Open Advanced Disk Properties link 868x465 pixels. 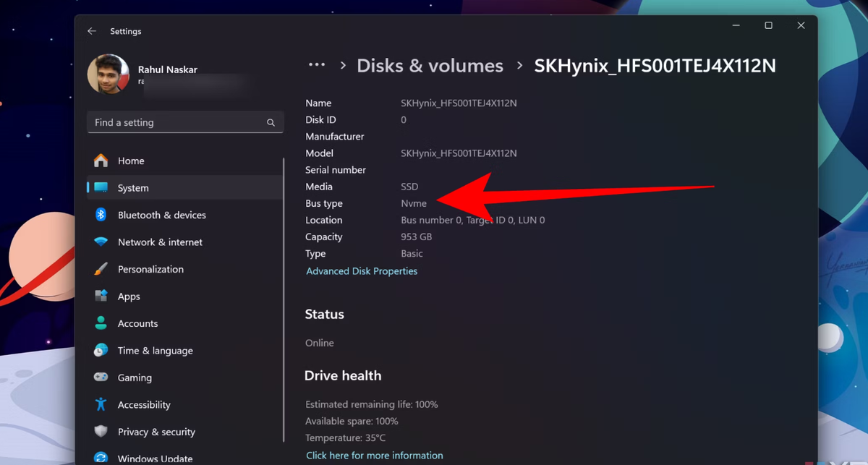point(362,271)
